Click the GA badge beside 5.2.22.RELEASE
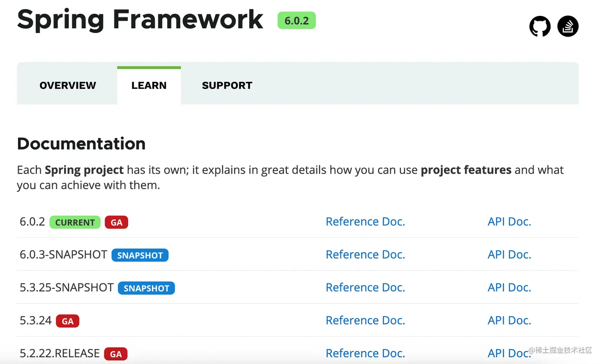Image resolution: width=602 pixels, height=364 pixels. pos(115,354)
